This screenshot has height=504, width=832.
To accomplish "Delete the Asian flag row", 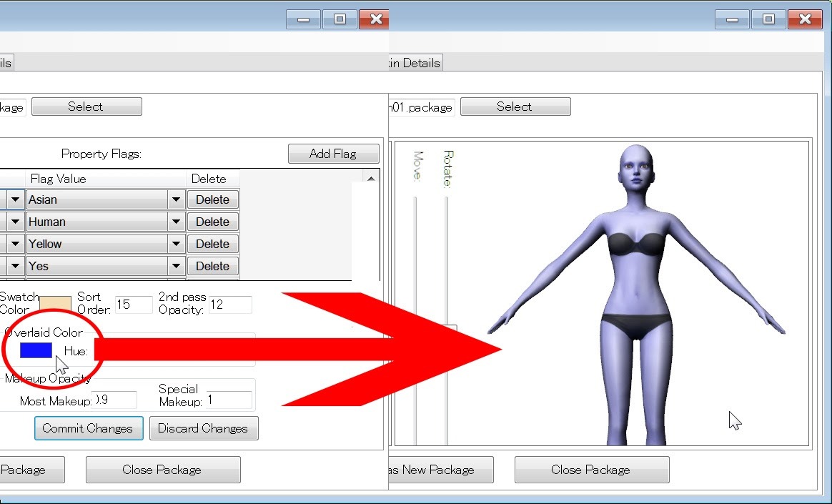I will pyautogui.click(x=213, y=199).
